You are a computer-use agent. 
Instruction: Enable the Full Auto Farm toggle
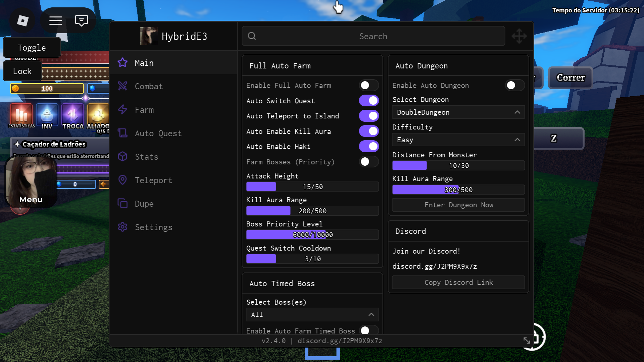368,86
